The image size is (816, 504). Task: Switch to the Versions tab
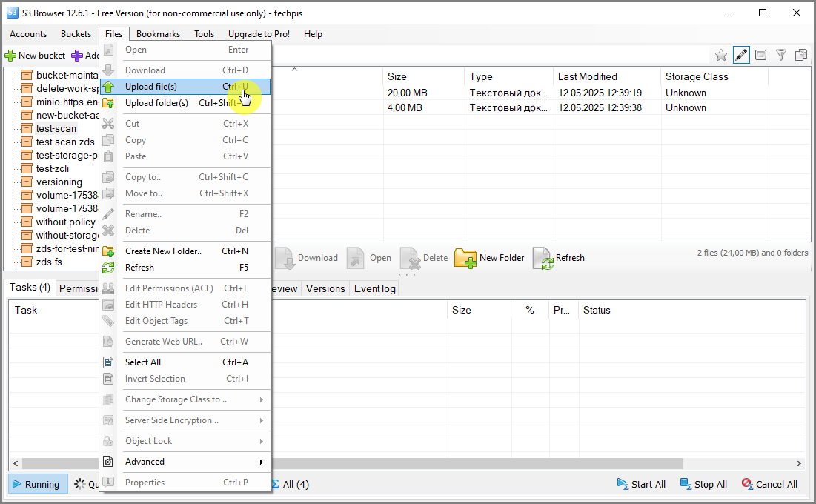(x=325, y=288)
